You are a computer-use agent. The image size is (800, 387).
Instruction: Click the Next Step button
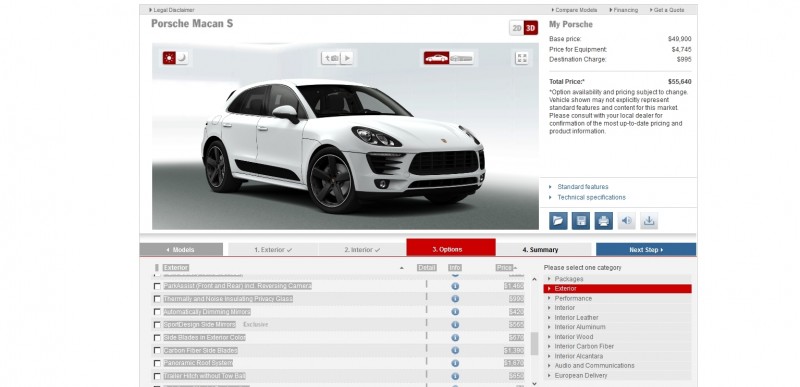646,250
